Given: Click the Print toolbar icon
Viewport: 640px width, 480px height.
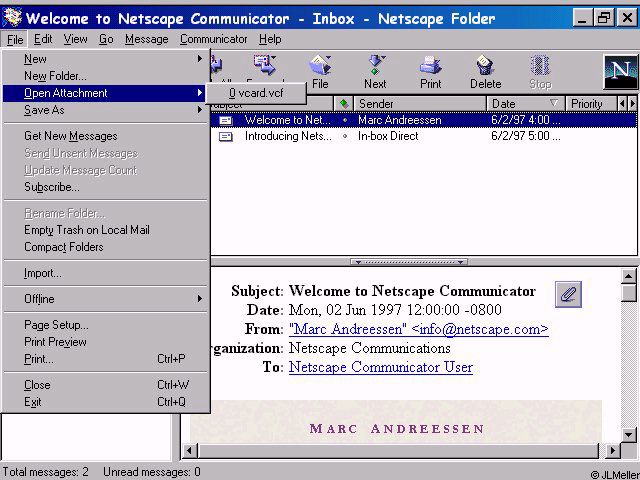Looking at the screenshot, I should tap(430, 65).
